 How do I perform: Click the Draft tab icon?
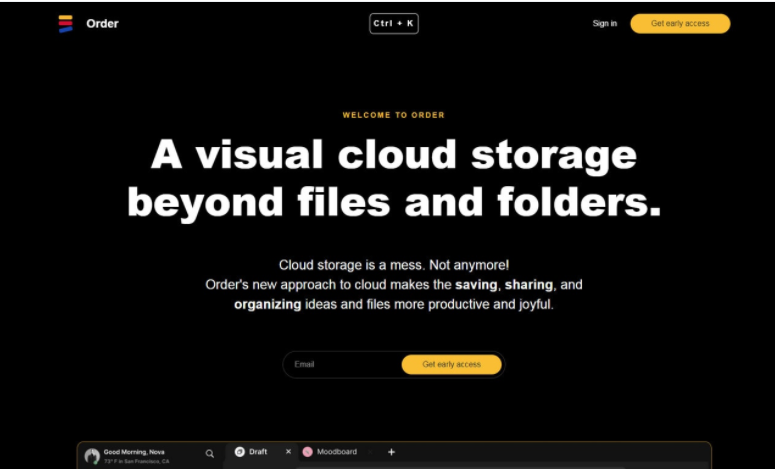240,452
